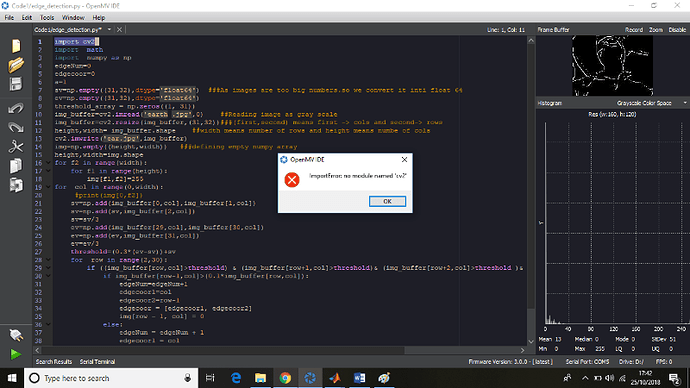Viewport: 690px width, 388px height.
Task: Click the Connect plug icon
Action: point(16,335)
